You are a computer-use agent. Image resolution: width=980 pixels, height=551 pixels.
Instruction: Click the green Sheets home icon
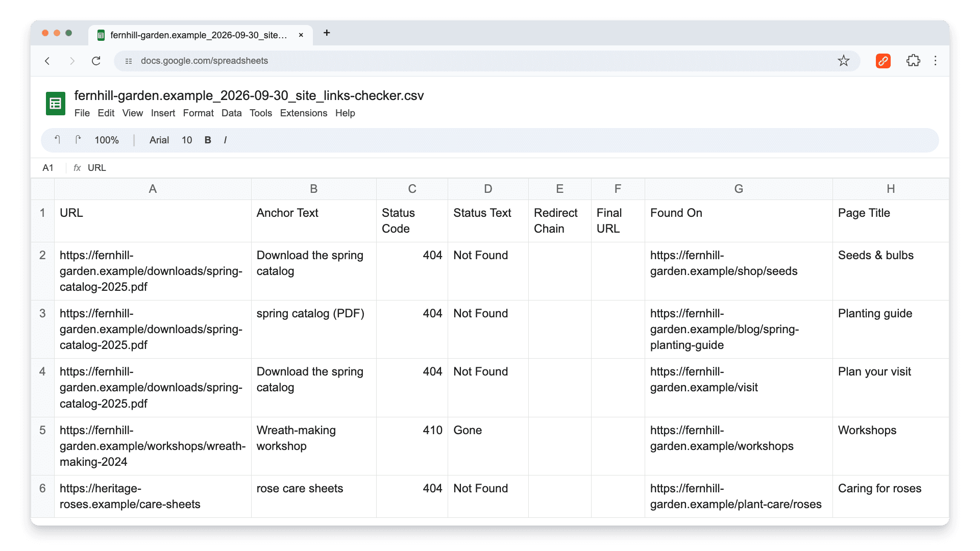56,104
